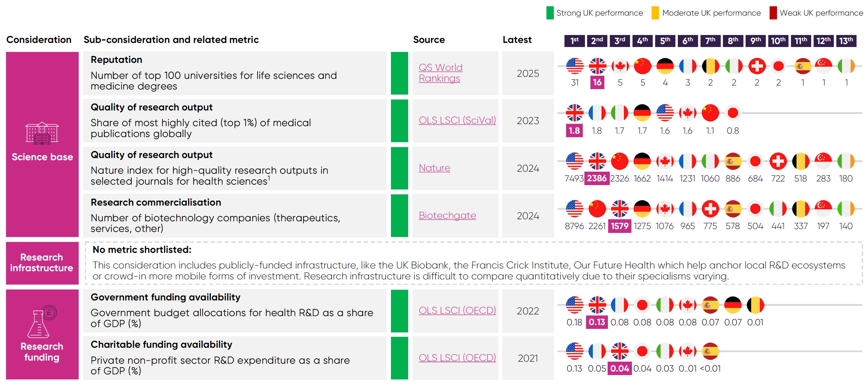Viewport: 868px width, 386px height.
Task: Click the Spain flag in the charitable funding row
Action: (710, 351)
